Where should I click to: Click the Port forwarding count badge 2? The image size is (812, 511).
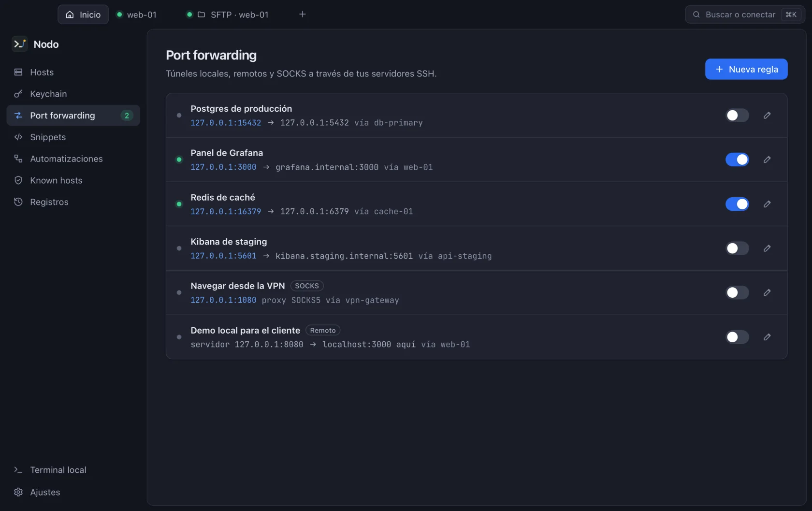click(127, 116)
